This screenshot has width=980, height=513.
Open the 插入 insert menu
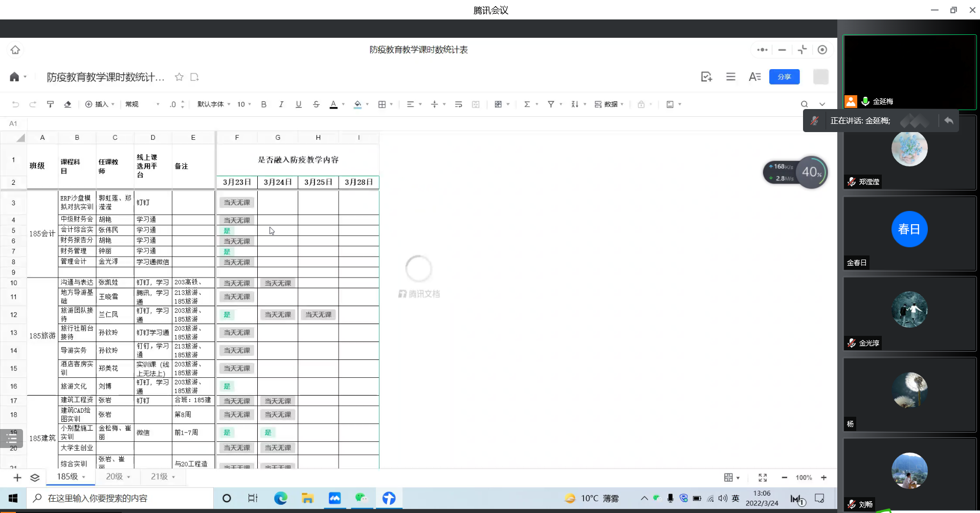100,104
